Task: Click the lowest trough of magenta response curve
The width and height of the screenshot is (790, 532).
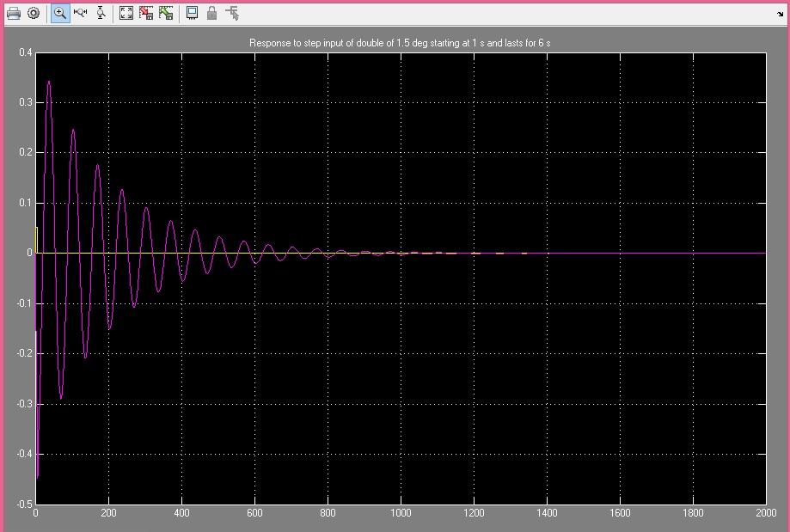Action: (x=37, y=476)
